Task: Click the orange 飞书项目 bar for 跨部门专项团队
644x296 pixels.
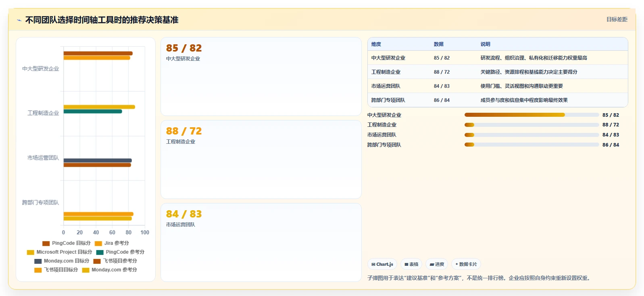Action: (x=98, y=214)
